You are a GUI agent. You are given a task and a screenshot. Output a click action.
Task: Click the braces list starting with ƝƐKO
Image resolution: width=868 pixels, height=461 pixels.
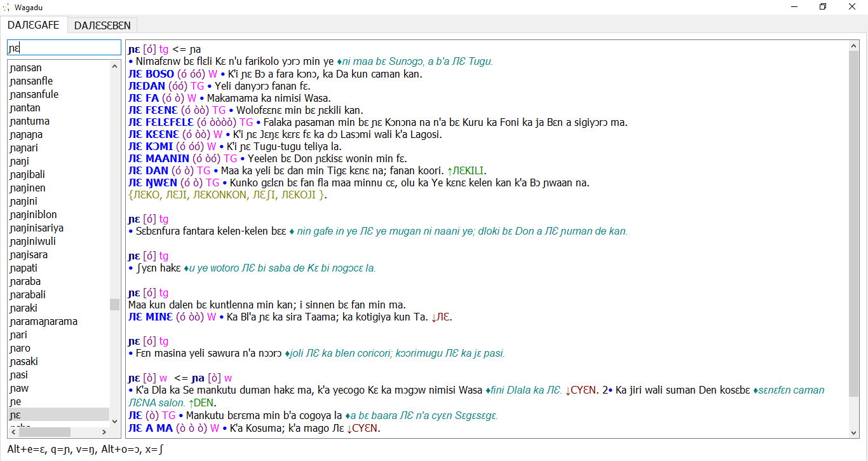coord(227,195)
